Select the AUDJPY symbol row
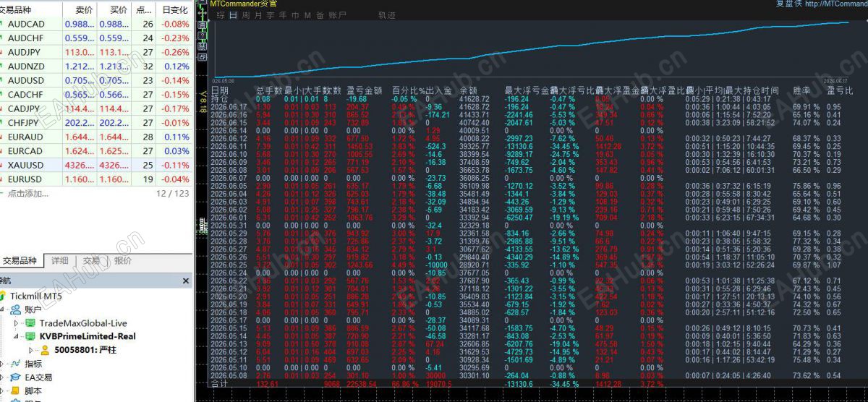Viewport: 868px width, 402px height. (95, 52)
